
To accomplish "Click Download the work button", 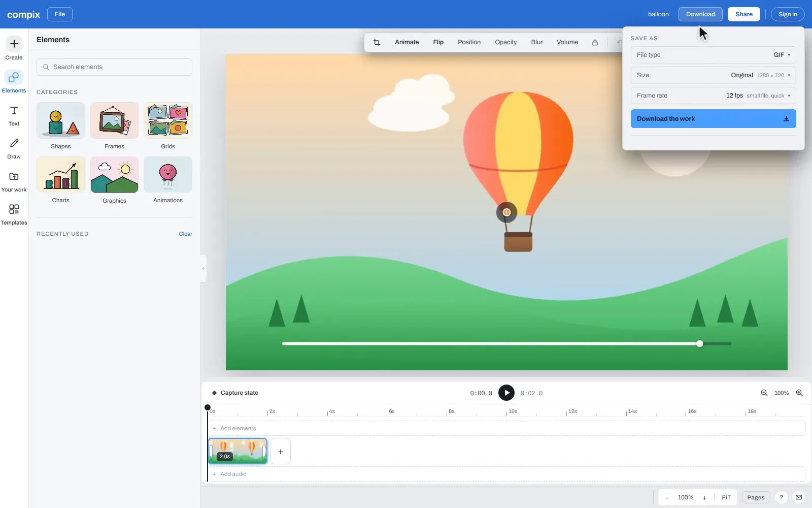I will click(x=713, y=118).
